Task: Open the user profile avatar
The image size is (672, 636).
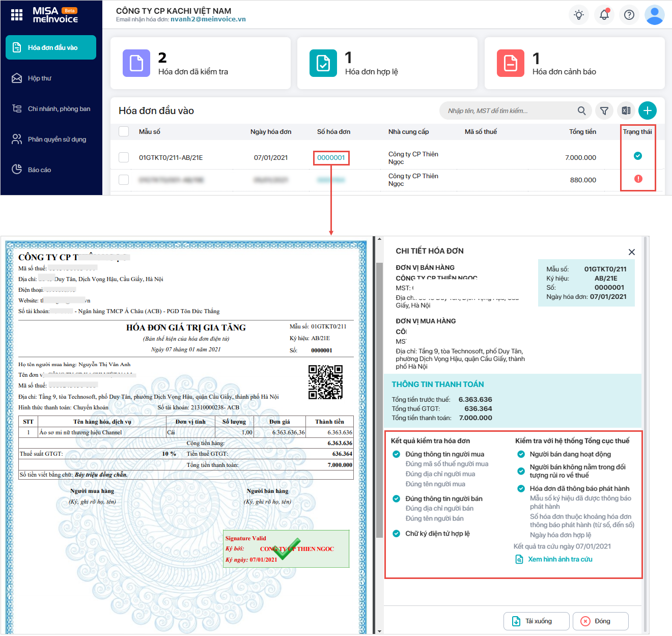Action: point(654,15)
